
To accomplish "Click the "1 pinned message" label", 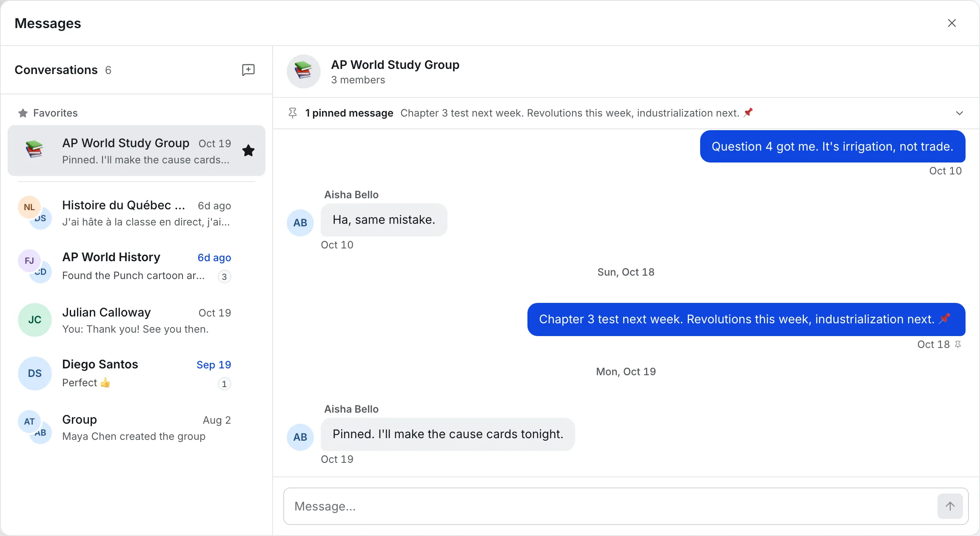I will (x=349, y=113).
